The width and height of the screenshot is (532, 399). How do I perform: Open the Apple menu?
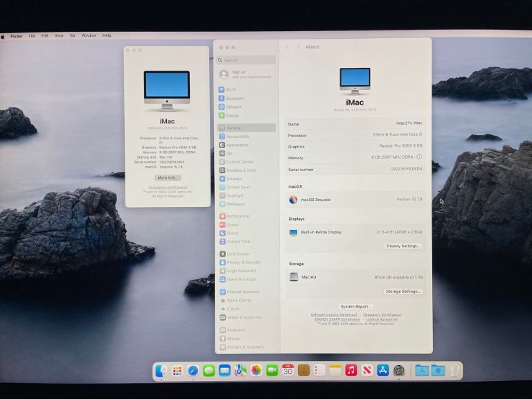tap(3, 36)
